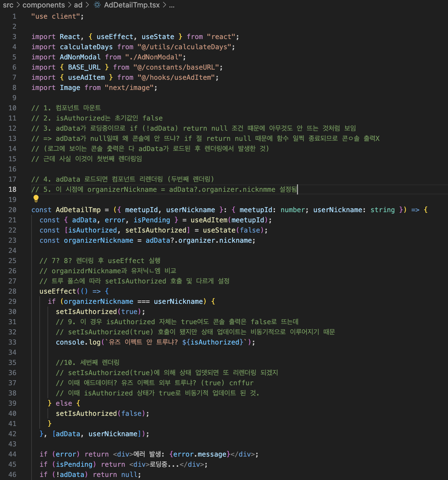The image size is (448, 480).
Task: Click '{error.message}' expression on line 44
Action: (x=200, y=454)
